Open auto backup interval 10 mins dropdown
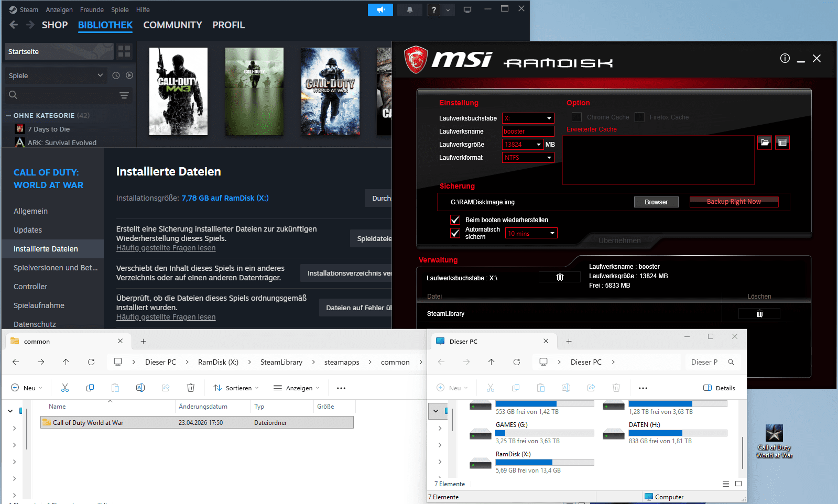The height and width of the screenshot is (504, 838). (x=531, y=234)
